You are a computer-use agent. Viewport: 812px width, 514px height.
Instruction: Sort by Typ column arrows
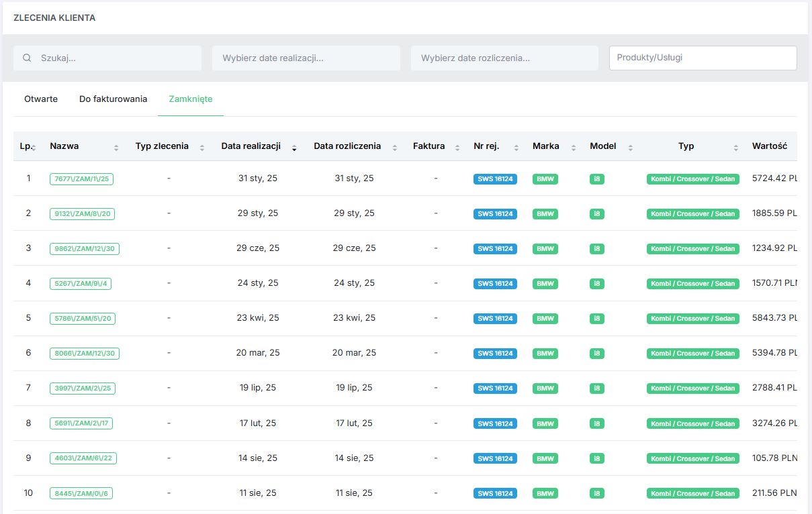click(736, 148)
